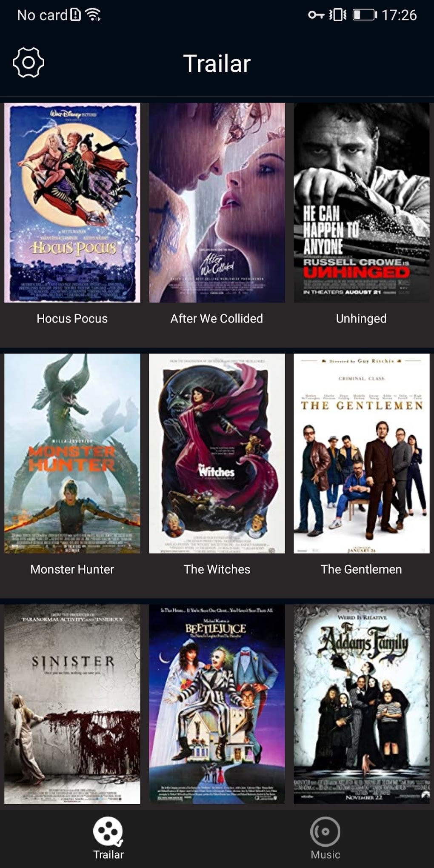Viewport: 434px width, 868px height.
Task: Open the Unhinged movie poster
Action: point(362,203)
